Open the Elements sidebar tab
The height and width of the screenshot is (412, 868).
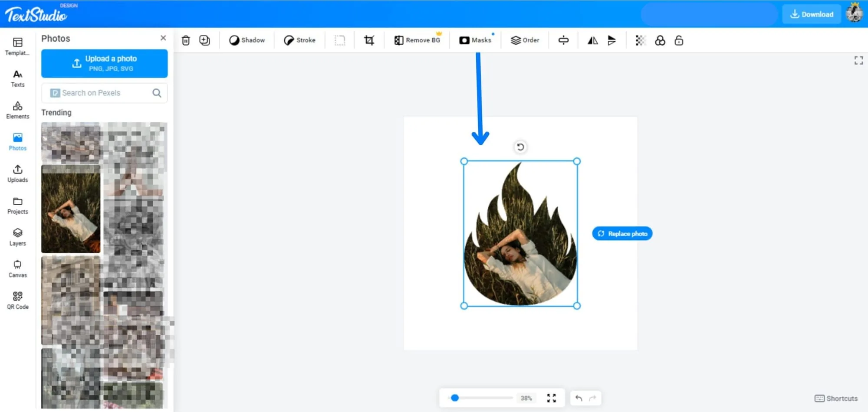pyautogui.click(x=18, y=110)
